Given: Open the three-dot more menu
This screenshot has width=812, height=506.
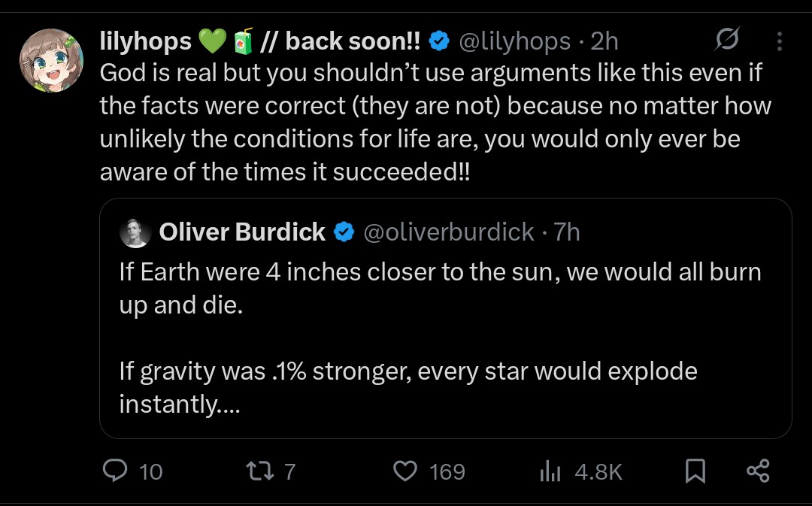Looking at the screenshot, I should (780, 41).
